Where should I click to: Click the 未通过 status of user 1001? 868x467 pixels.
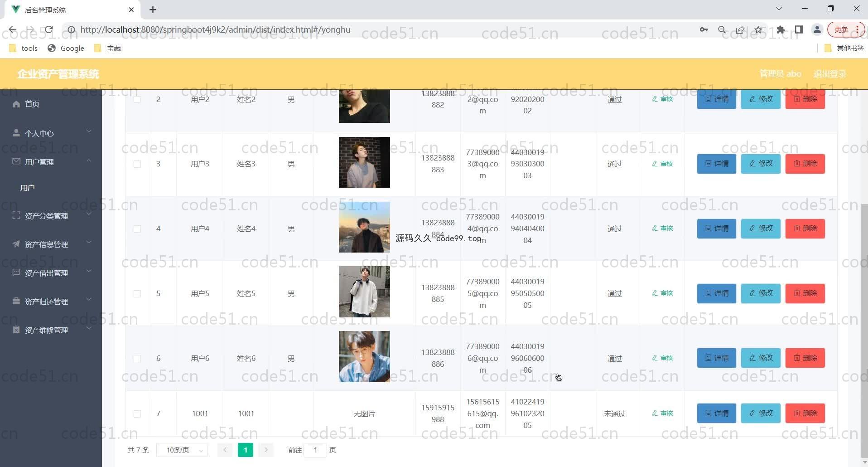615,413
